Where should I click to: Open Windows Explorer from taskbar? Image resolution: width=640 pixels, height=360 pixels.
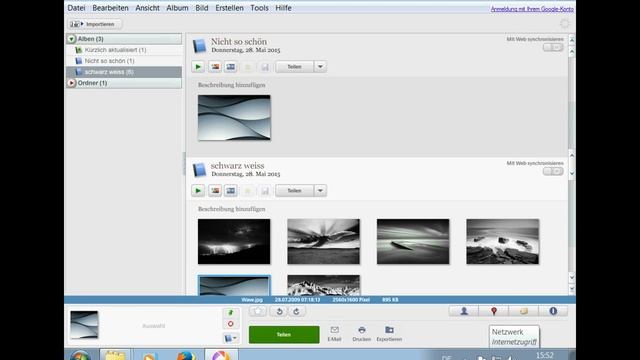(x=116, y=355)
